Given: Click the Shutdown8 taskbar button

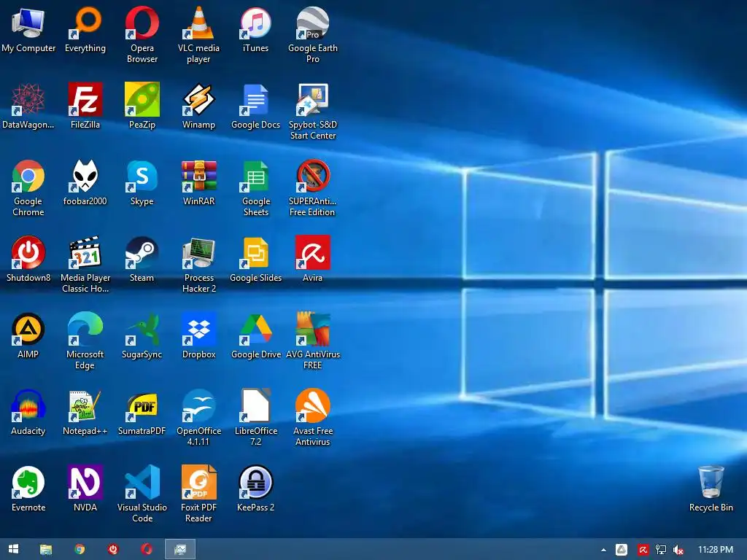Looking at the screenshot, I should [113, 549].
